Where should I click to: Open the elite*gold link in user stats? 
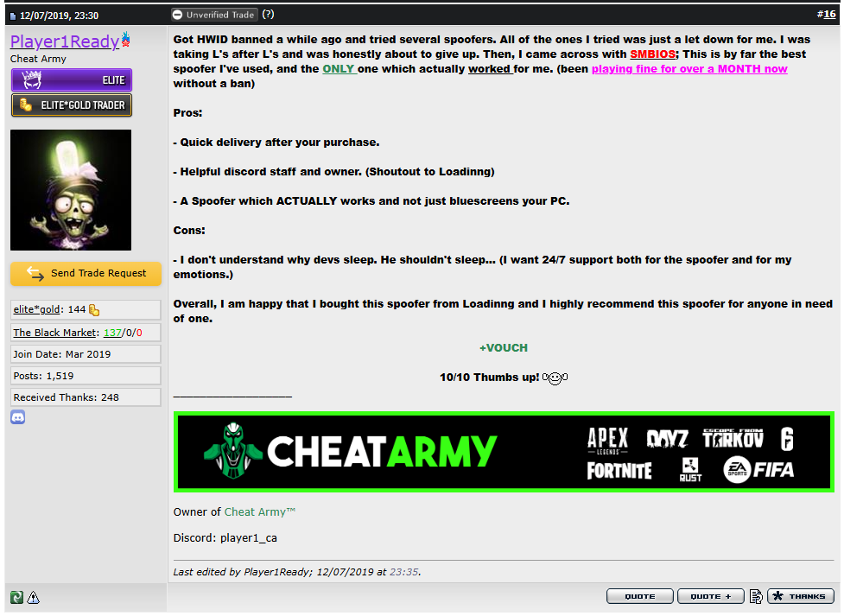38,310
